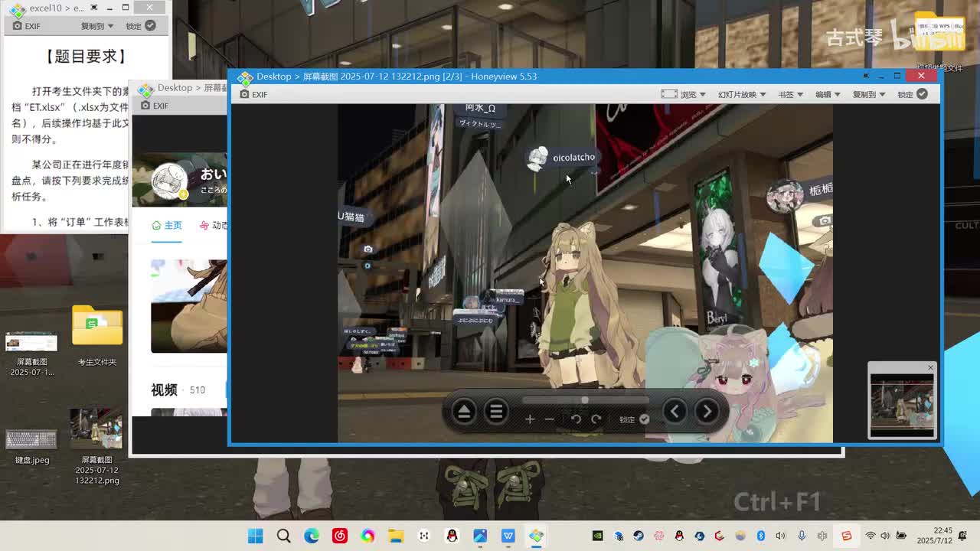Open the NVIDIA tray icon
The width and height of the screenshot is (980, 551).
[x=598, y=536]
